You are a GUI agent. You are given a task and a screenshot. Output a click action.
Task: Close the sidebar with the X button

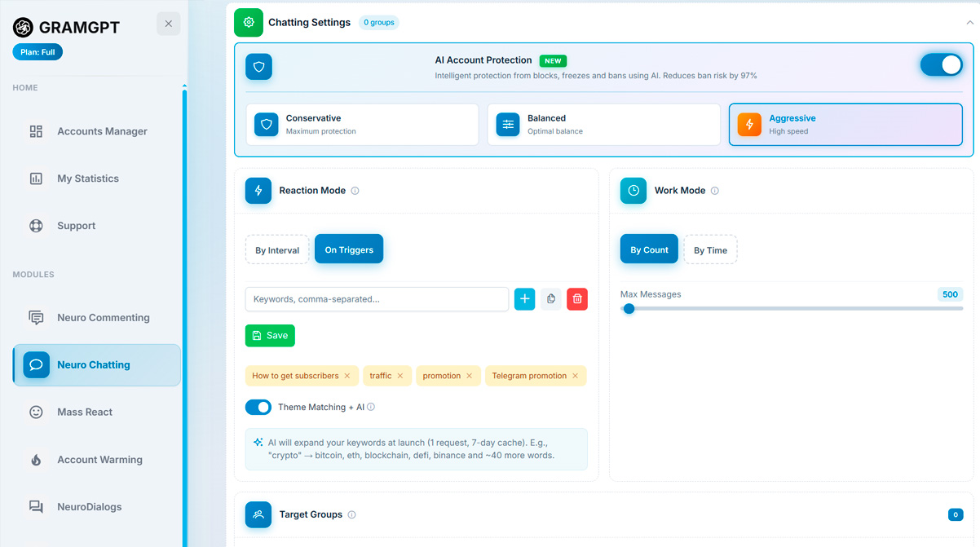pyautogui.click(x=168, y=24)
